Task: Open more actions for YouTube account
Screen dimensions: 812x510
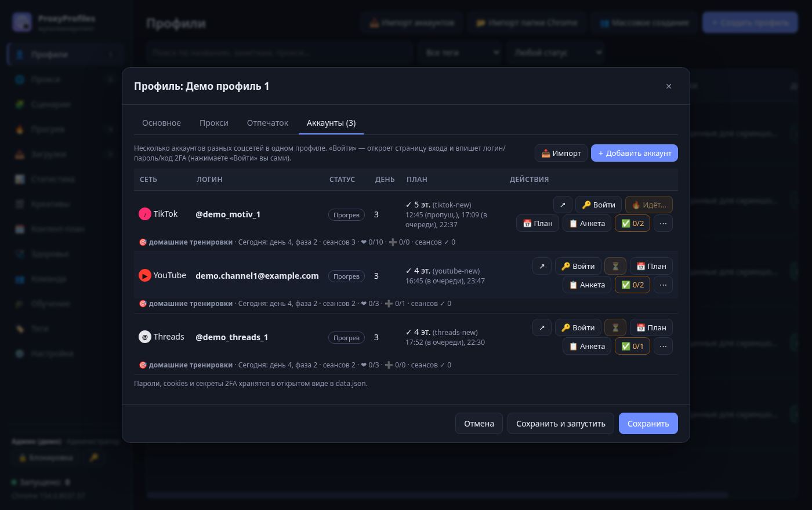Action: (x=663, y=285)
